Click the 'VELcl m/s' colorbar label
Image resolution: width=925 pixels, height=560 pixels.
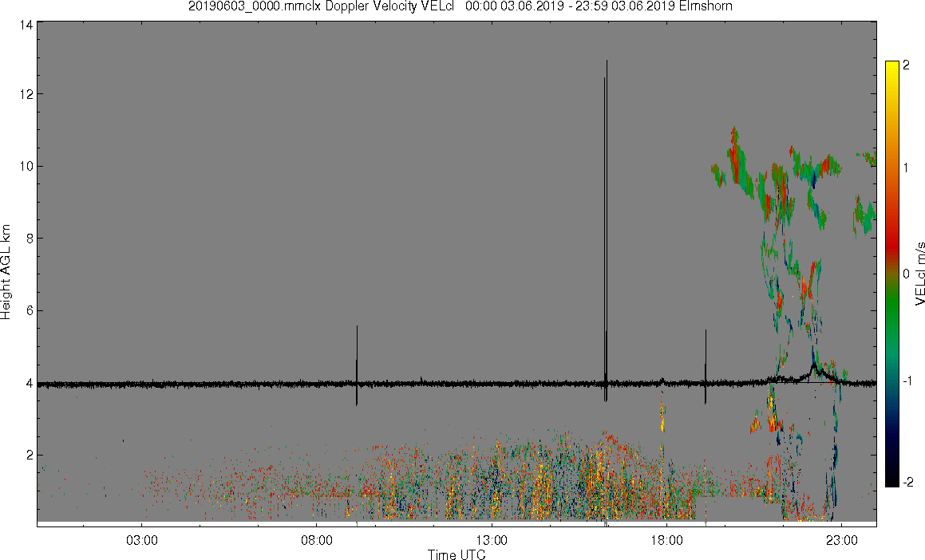pos(919,273)
